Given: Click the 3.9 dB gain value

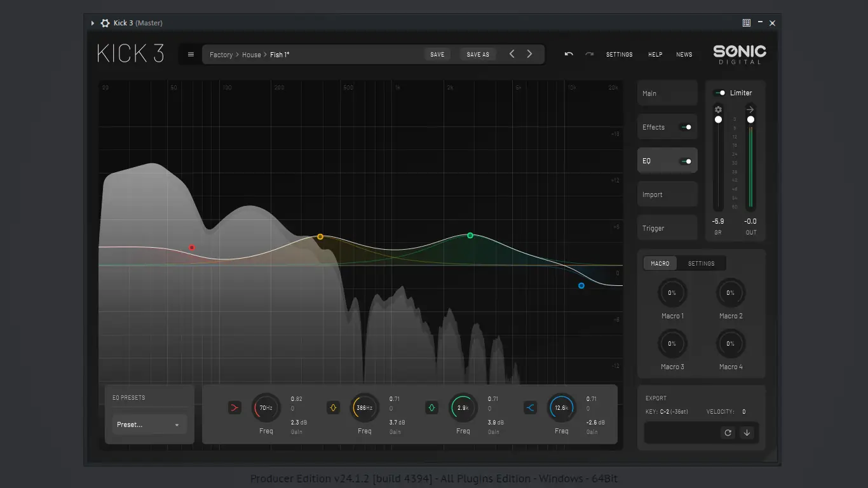Looking at the screenshot, I should tap(496, 423).
